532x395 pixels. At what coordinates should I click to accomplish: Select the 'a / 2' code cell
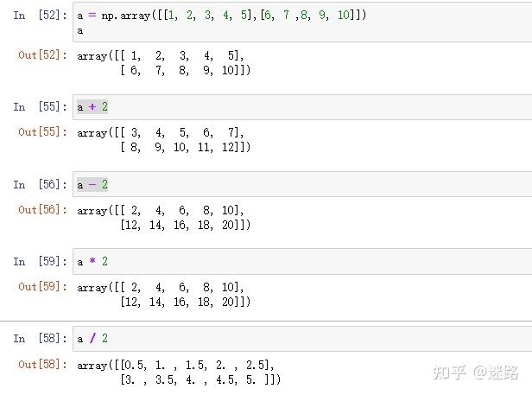point(302,339)
